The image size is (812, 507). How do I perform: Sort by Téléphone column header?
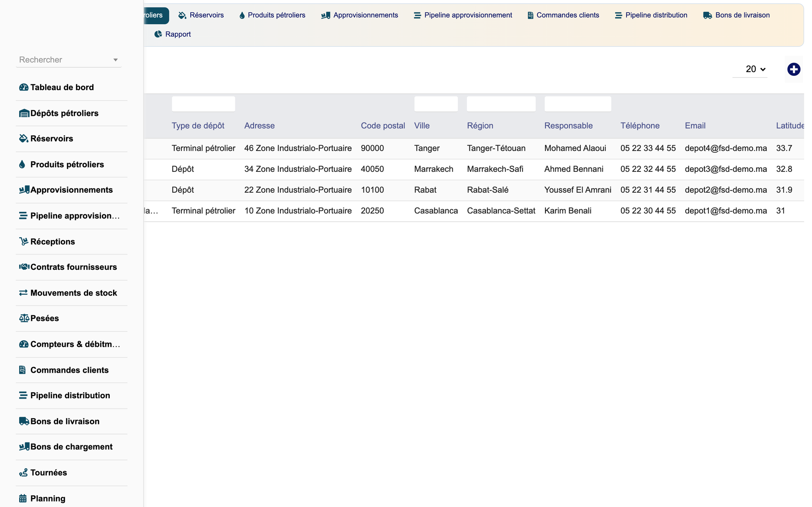(640, 126)
